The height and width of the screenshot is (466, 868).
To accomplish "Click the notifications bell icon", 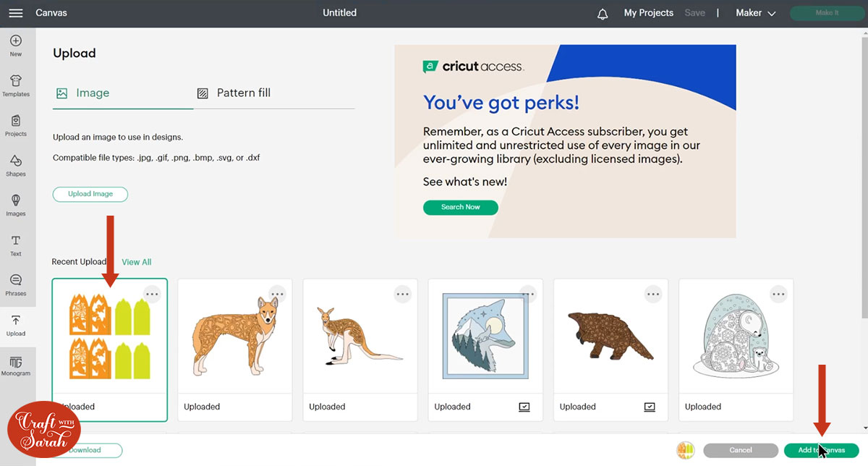I will (603, 14).
